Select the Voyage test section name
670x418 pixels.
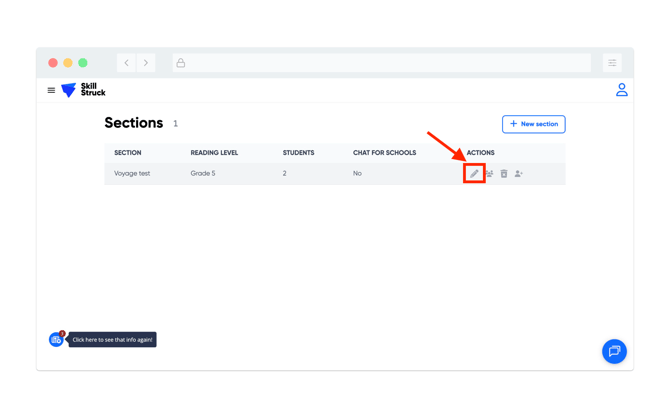click(x=132, y=174)
